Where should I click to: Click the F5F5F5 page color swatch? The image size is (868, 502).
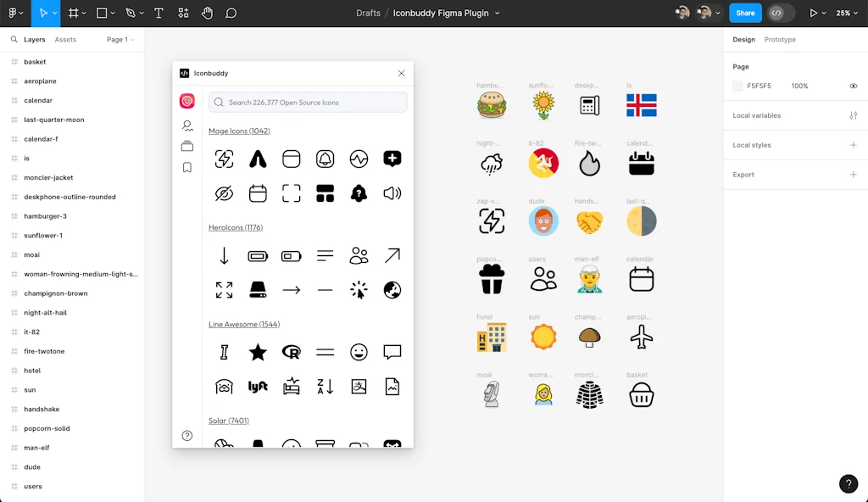(737, 86)
